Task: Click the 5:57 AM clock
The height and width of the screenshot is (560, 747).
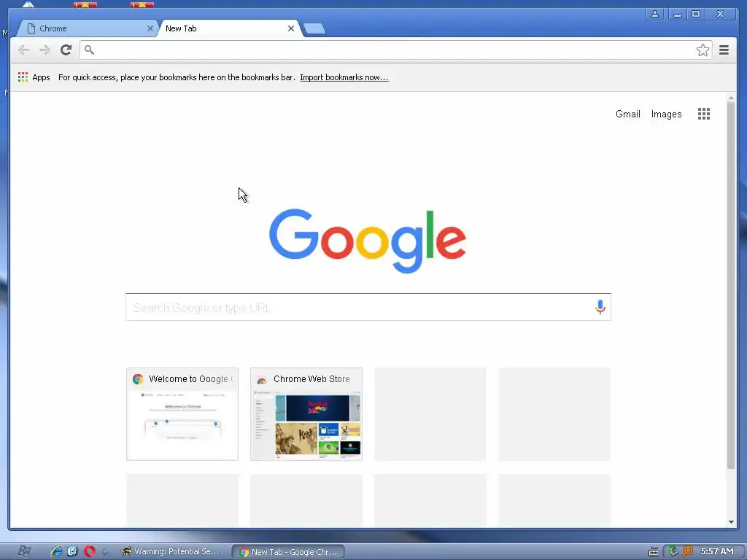Action: (717, 551)
